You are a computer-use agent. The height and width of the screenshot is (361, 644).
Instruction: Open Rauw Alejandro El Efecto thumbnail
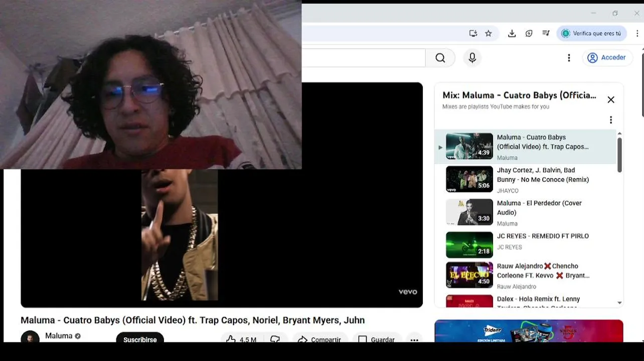469,275
